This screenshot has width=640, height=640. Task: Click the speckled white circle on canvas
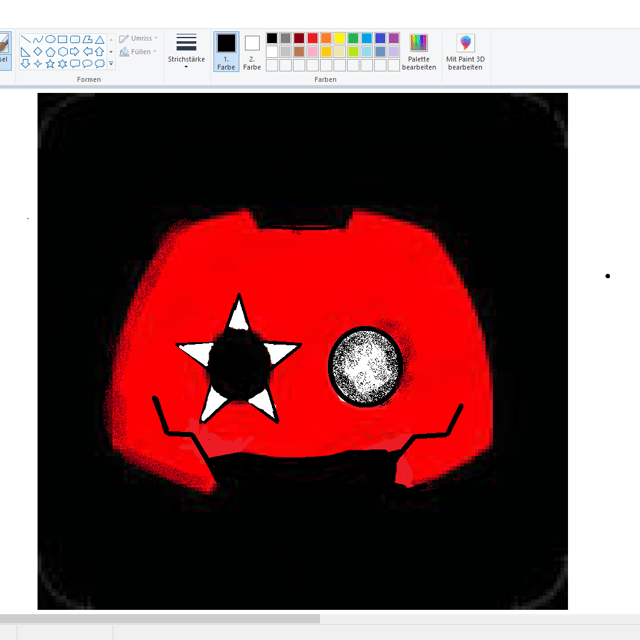365,366
